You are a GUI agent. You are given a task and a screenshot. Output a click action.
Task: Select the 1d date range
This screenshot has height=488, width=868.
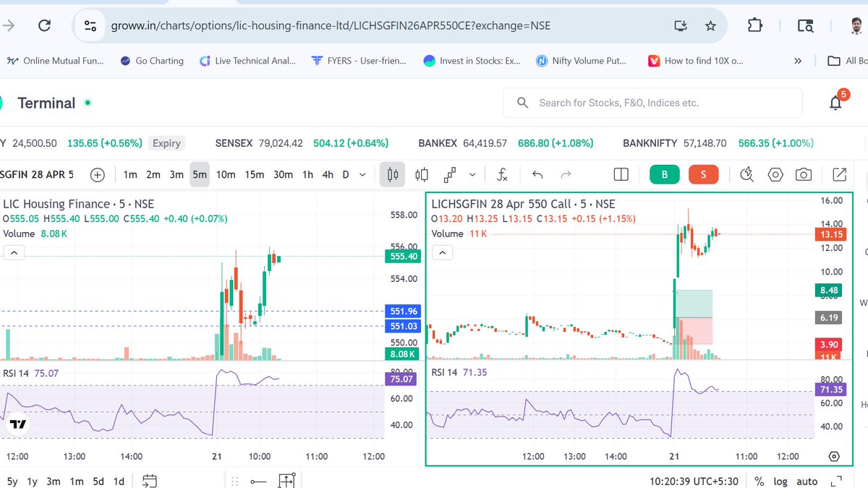(x=119, y=481)
